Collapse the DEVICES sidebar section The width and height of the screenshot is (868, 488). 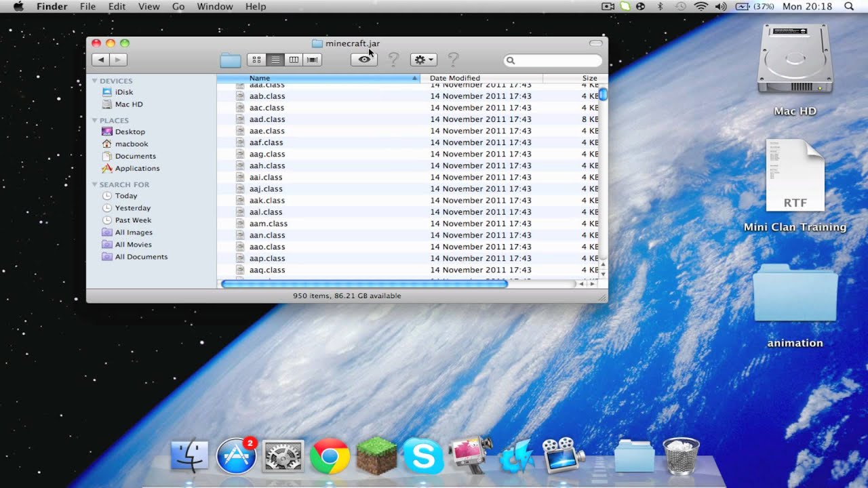[95, 81]
